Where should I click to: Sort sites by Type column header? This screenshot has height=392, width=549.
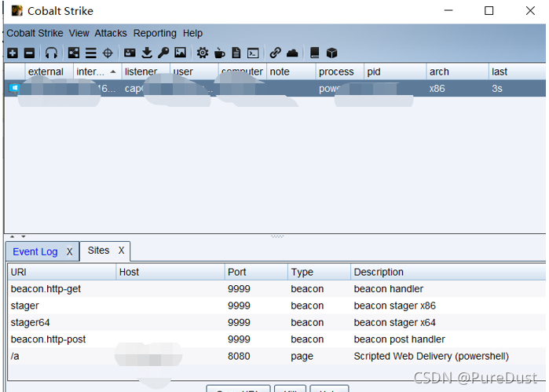click(319, 272)
